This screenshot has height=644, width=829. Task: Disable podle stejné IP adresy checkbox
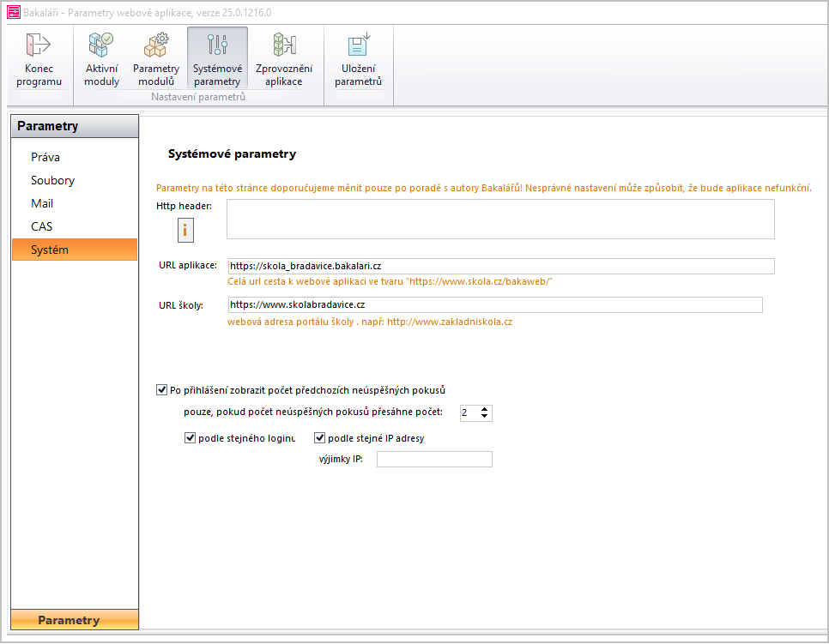tap(320, 438)
